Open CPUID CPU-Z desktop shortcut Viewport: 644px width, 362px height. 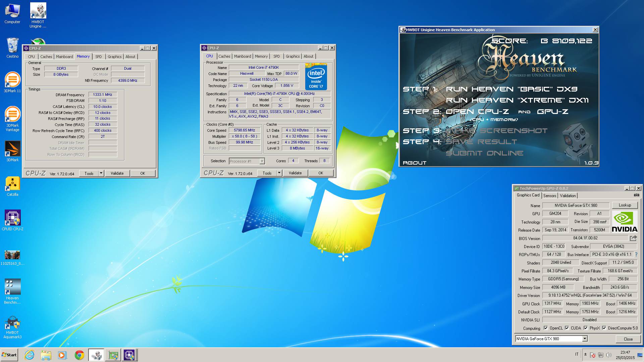point(12,220)
